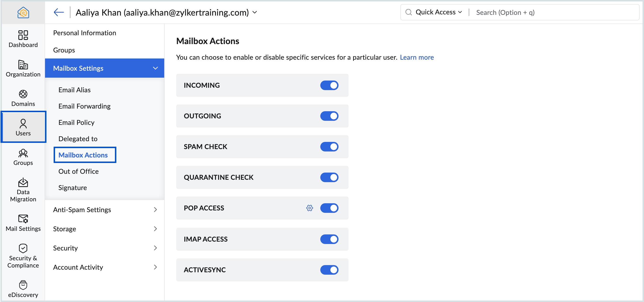
Task: Open Mail Settings sidebar icon
Action: coord(23,223)
